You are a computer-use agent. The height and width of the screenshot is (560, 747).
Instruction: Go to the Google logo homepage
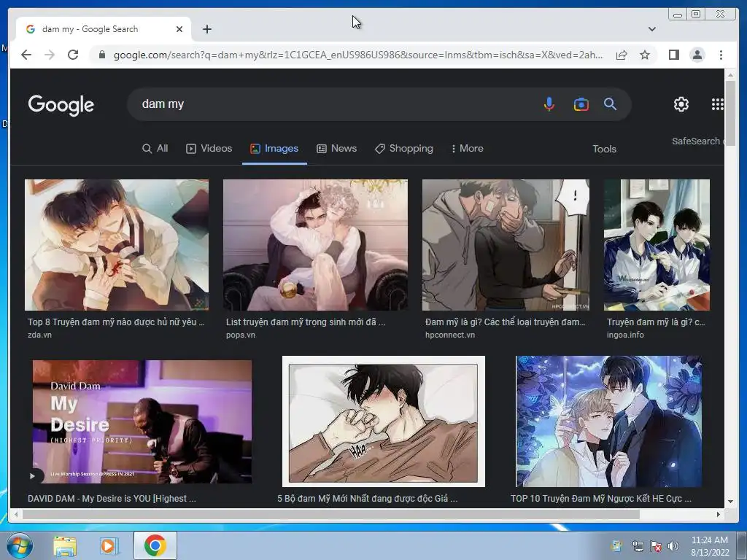point(61,105)
